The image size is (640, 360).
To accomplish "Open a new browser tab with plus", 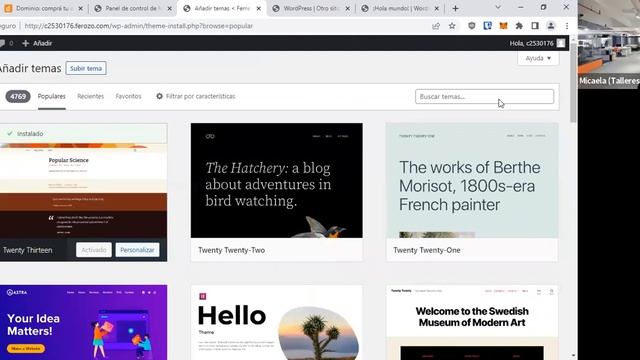I will click(x=456, y=8).
